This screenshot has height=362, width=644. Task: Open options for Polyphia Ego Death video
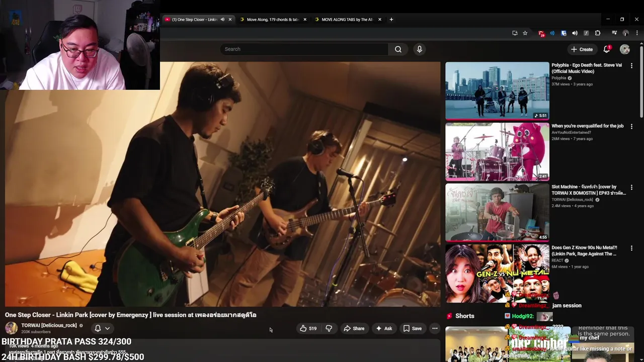[632, 66]
